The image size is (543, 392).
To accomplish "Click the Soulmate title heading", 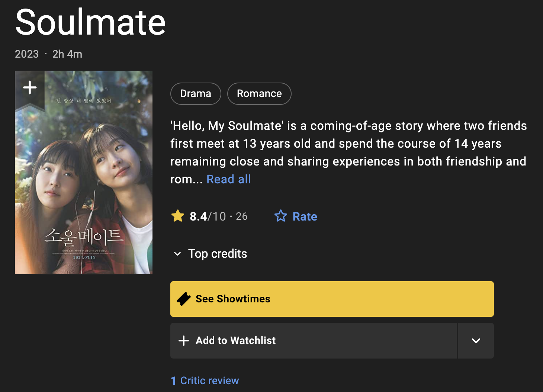I will (90, 22).
